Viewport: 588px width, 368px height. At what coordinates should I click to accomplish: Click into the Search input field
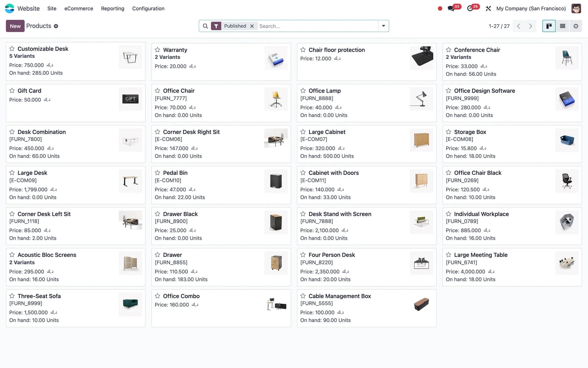coord(318,26)
